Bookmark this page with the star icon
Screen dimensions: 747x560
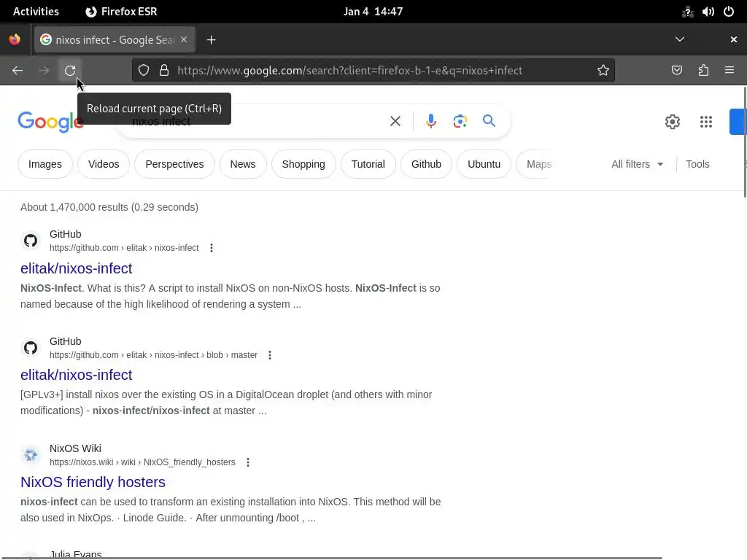(603, 71)
